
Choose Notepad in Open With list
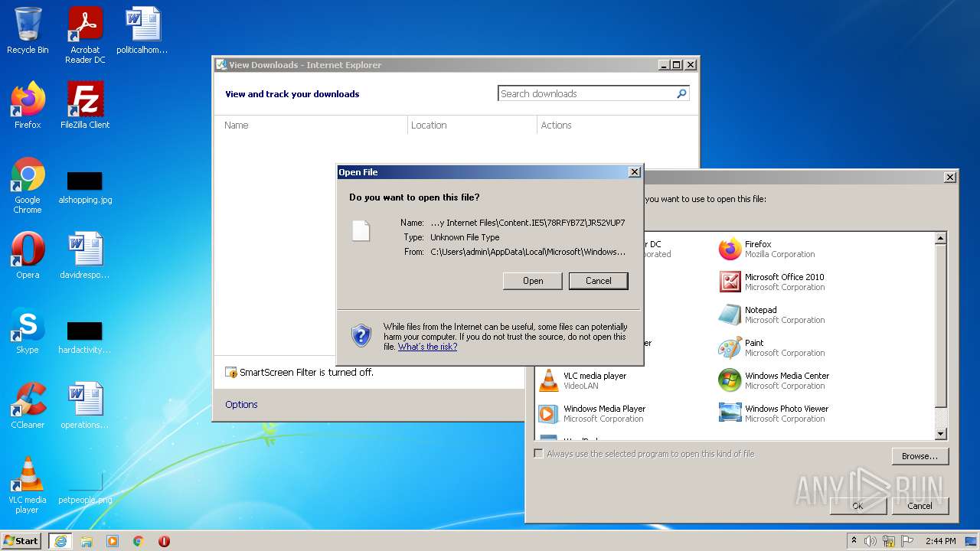[x=772, y=315]
